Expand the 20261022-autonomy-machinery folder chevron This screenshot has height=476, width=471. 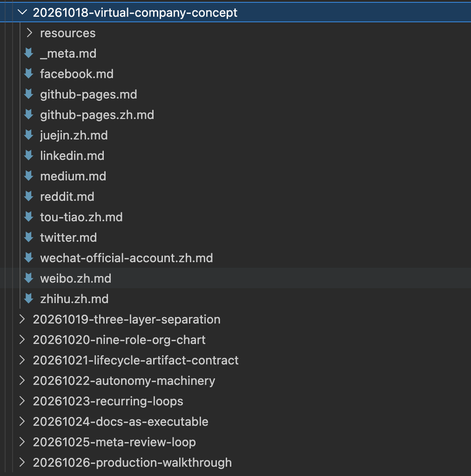[22, 380]
